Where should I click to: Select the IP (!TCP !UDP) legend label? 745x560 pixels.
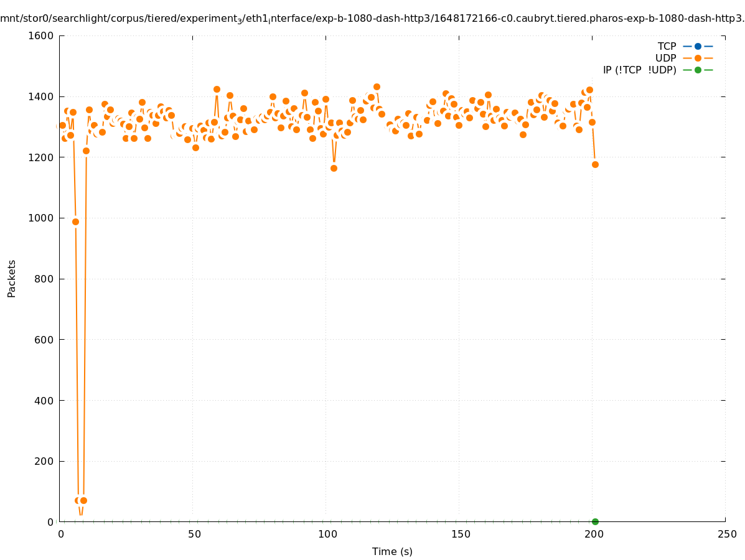pos(639,70)
